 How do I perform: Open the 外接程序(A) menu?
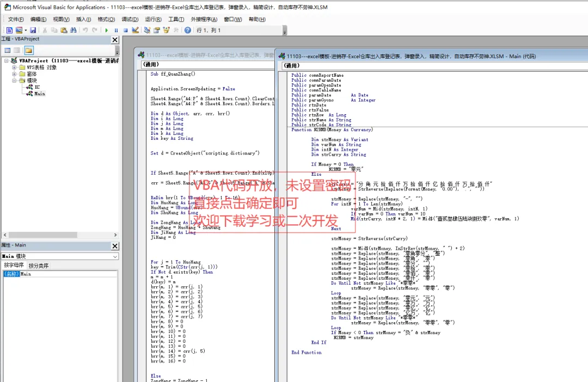coord(204,19)
